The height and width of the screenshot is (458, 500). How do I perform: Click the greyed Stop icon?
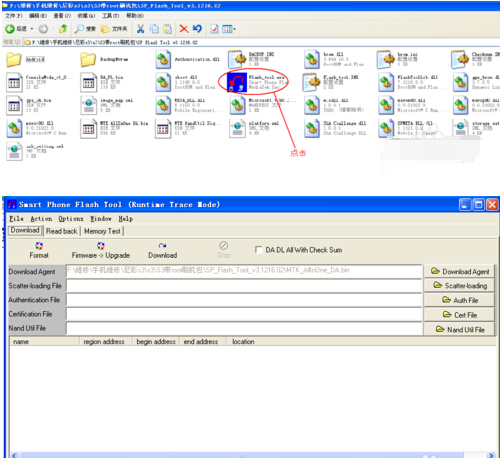tap(224, 246)
